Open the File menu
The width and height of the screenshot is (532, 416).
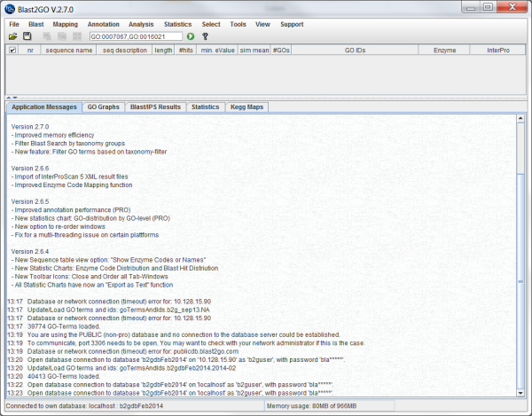14,24
